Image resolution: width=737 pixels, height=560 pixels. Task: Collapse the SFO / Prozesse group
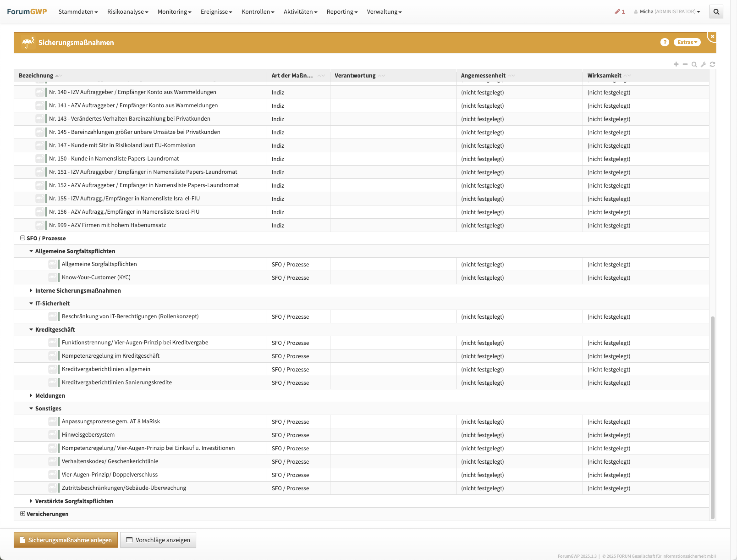(x=23, y=238)
